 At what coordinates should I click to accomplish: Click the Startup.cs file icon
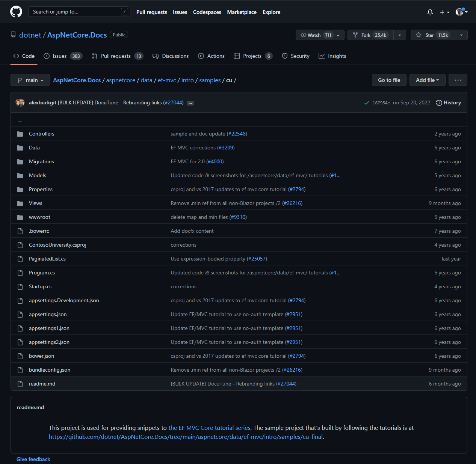[x=20, y=287]
